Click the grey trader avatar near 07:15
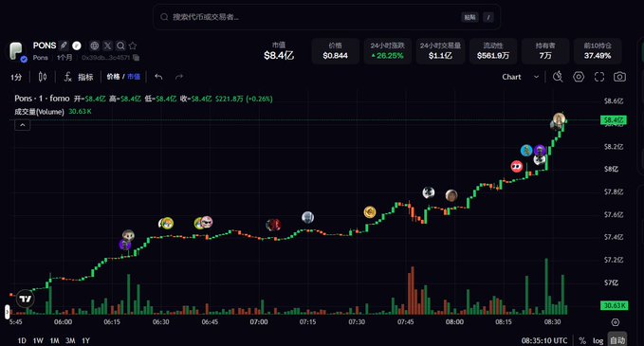644x346 pixels. 307,217
